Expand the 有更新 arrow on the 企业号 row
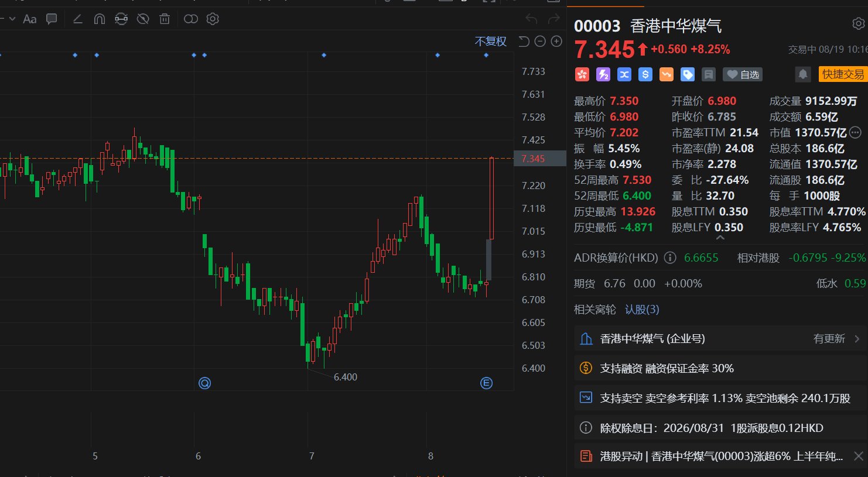868x477 pixels. pos(857,338)
